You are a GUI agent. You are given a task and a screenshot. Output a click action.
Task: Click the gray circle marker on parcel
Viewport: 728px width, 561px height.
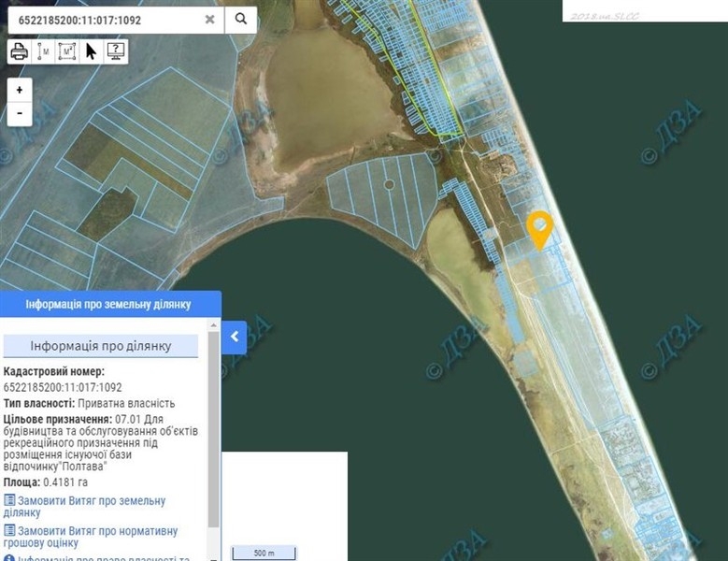[x=390, y=185]
